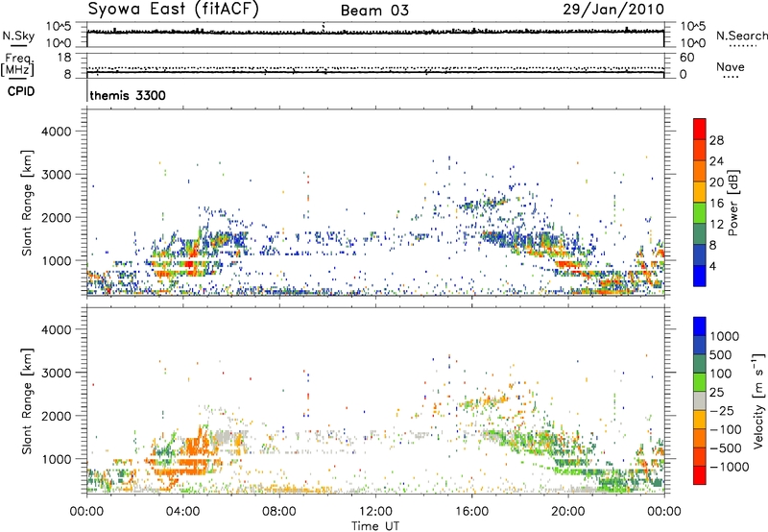Click the "16:00" time tick label
Screen dimensions: 768x532
(x=471, y=512)
